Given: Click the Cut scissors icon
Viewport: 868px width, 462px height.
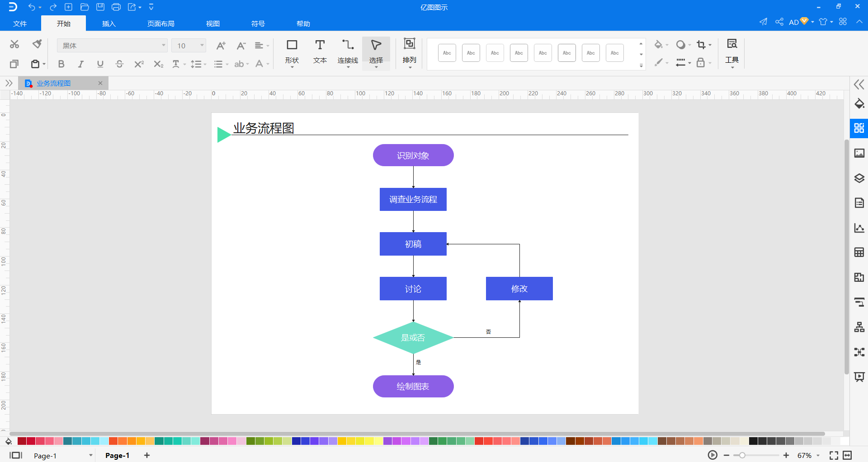Looking at the screenshot, I should [14, 44].
